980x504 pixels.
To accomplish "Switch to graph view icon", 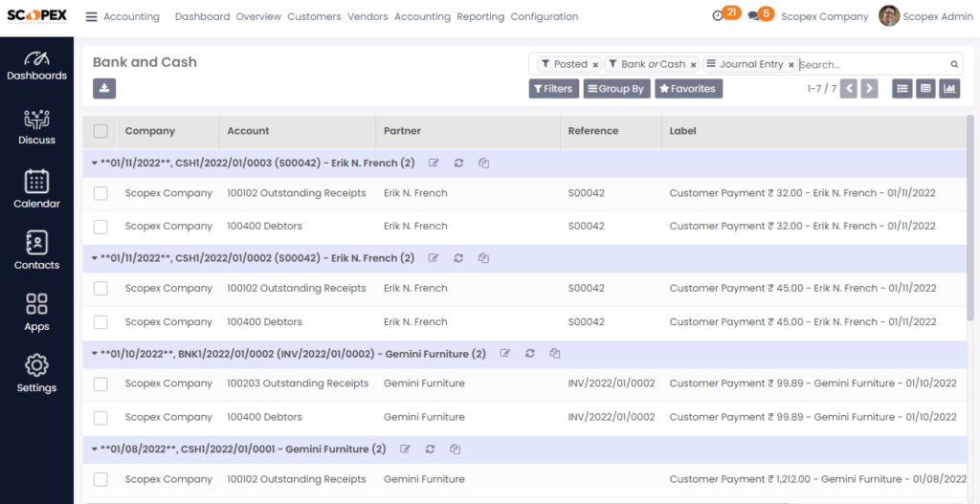I will (x=949, y=89).
